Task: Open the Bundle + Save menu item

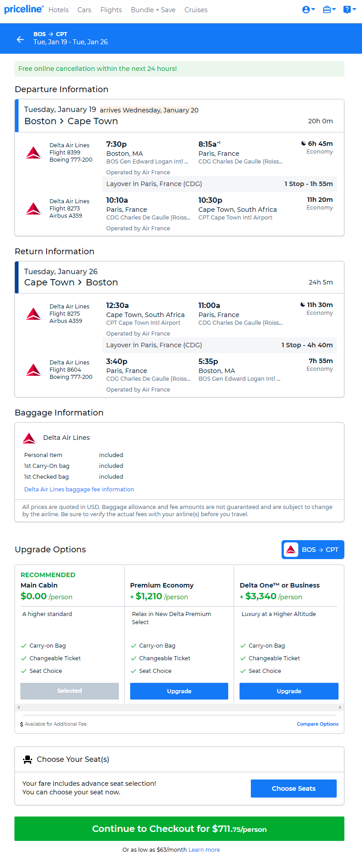Action: click(153, 10)
